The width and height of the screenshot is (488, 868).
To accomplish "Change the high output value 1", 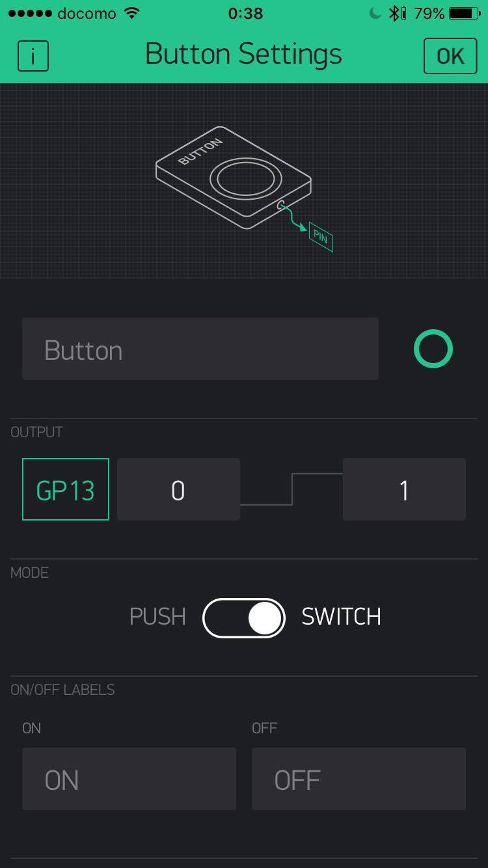I will [404, 489].
